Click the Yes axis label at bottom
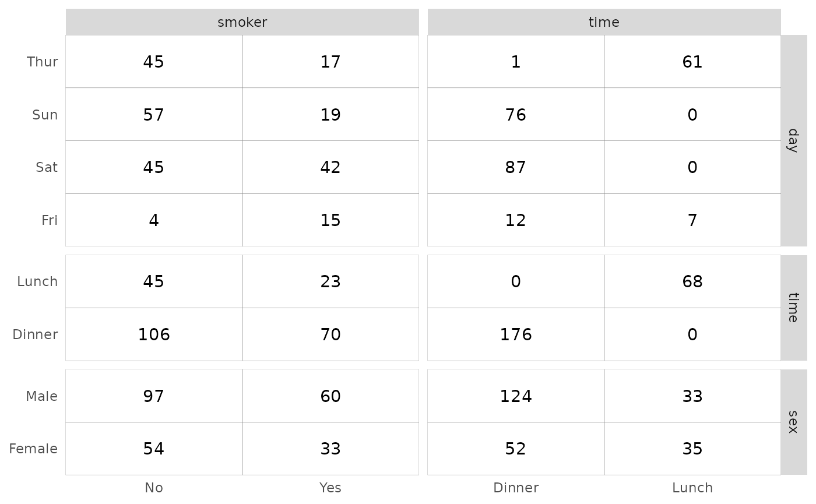 330,488
